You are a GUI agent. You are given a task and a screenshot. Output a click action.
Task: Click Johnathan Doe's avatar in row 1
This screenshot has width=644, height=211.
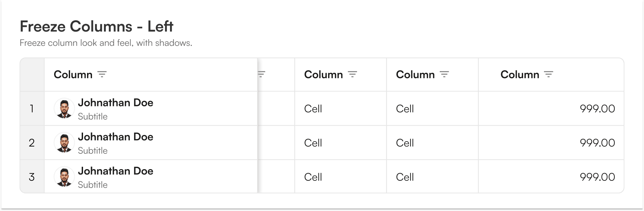(64, 109)
